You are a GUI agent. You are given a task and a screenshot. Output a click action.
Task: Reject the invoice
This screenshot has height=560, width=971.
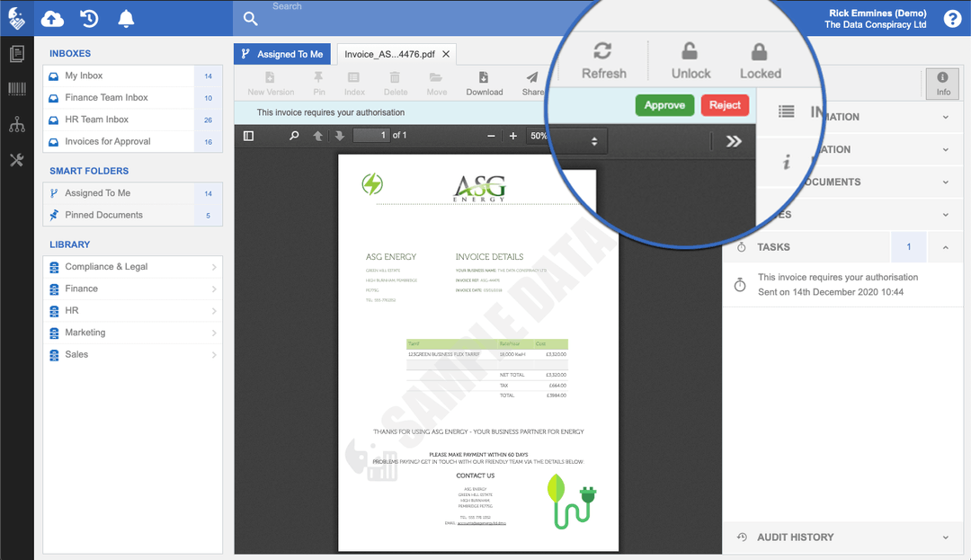tap(724, 105)
